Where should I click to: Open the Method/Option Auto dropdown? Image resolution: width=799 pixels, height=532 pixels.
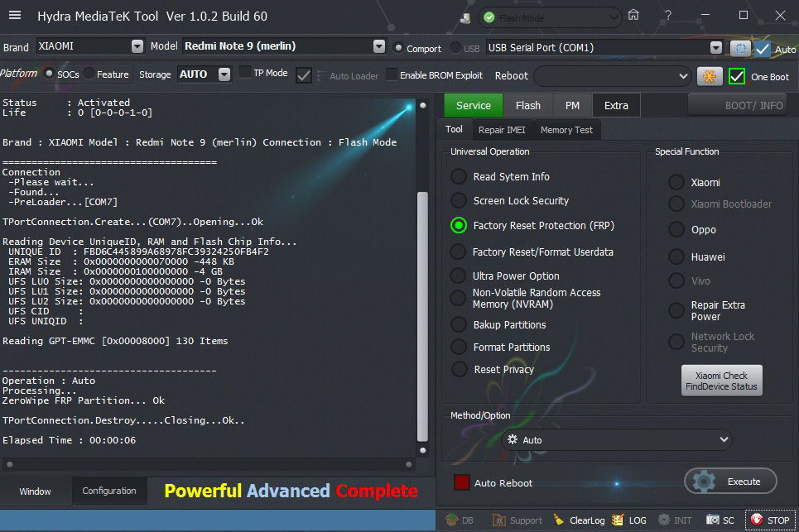[x=616, y=440]
